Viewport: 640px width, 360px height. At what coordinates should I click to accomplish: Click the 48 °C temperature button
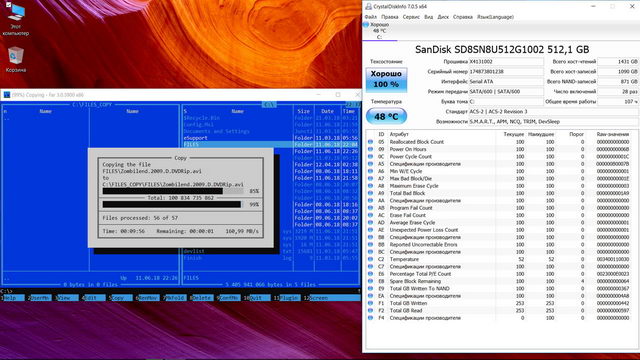(x=386, y=117)
